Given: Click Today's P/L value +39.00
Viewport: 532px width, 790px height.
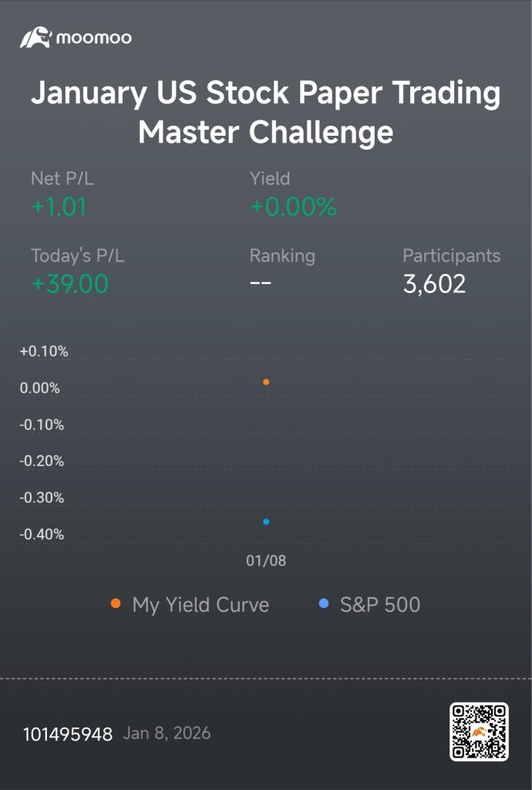Looking at the screenshot, I should pyautogui.click(x=69, y=284).
